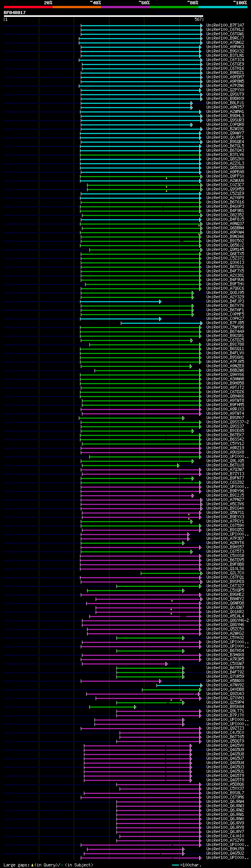Select the UniRef100_B9FNT7 label
The height and width of the screenshot is (868, 251).
(225, 478)
